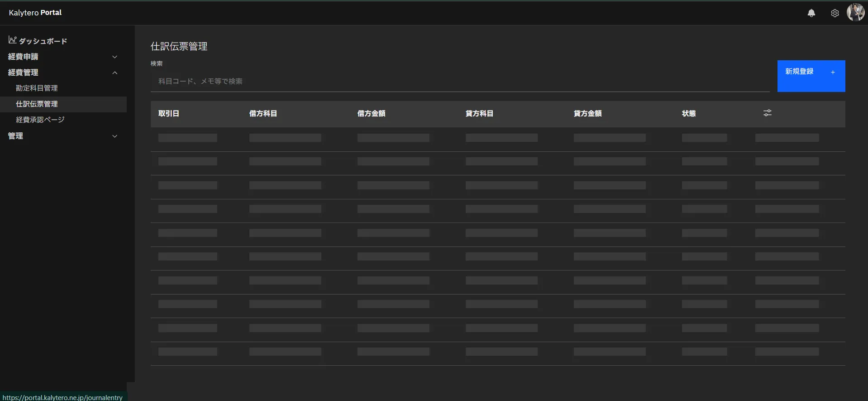Open the notifications bell icon

click(x=811, y=13)
